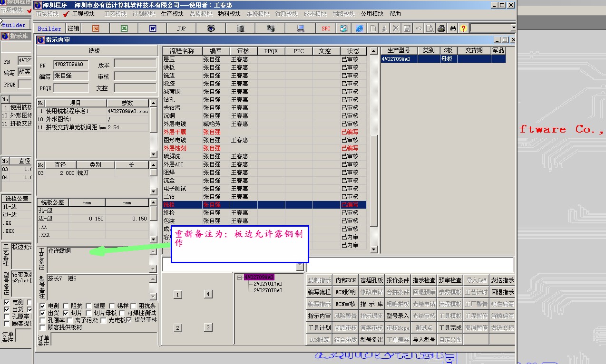Toggle the 电测 checkbox in 指示内审 window
The height and width of the screenshot is (364, 606).
[43, 307]
